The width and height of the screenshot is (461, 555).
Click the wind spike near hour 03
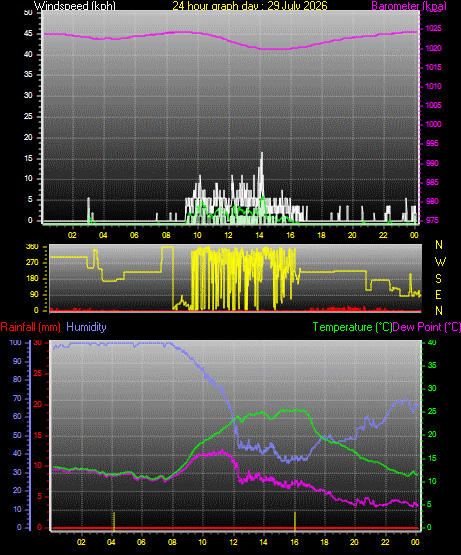pos(89,210)
